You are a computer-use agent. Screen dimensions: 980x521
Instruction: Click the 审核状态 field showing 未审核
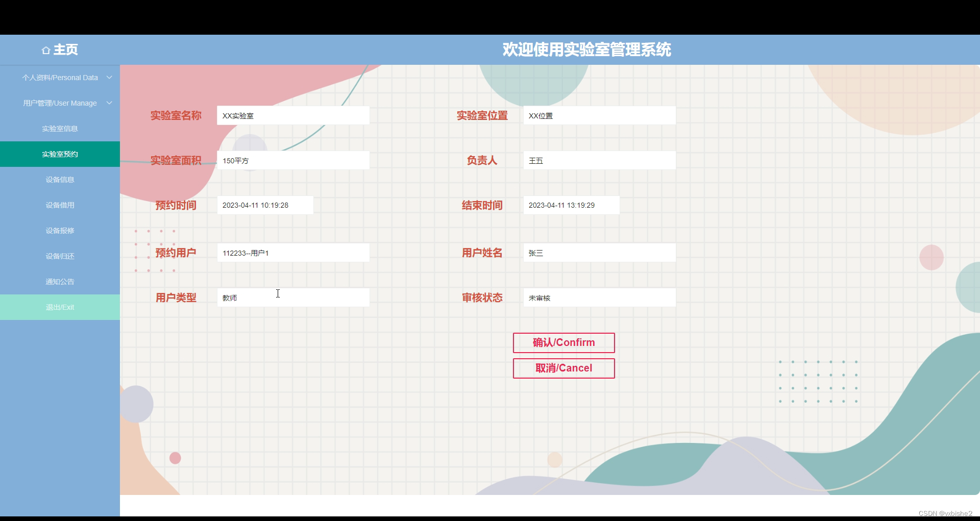599,297
